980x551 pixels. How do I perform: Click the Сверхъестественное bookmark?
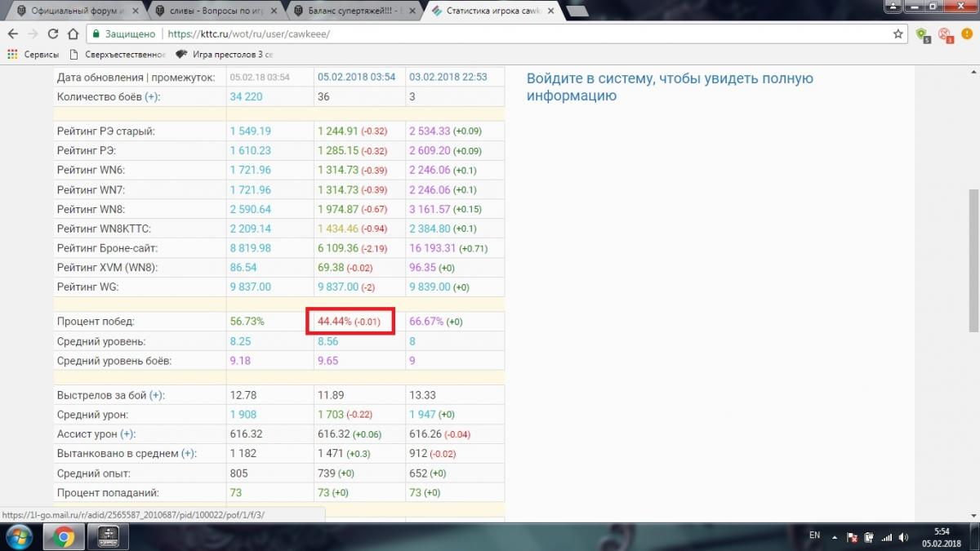tap(118, 55)
